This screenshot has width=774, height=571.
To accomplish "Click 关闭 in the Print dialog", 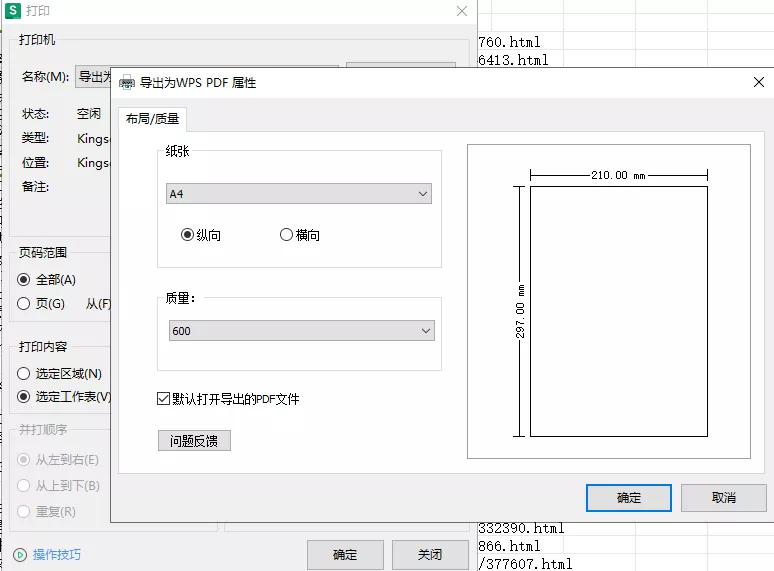I will (x=430, y=555).
